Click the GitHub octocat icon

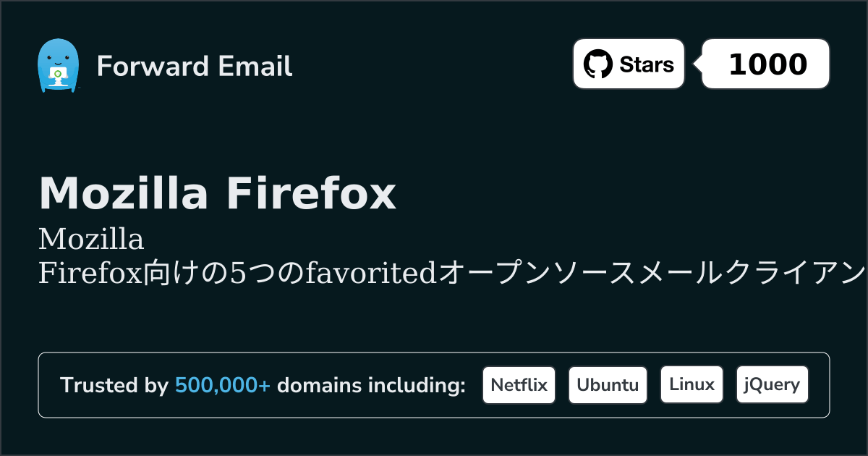coord(597,64)
